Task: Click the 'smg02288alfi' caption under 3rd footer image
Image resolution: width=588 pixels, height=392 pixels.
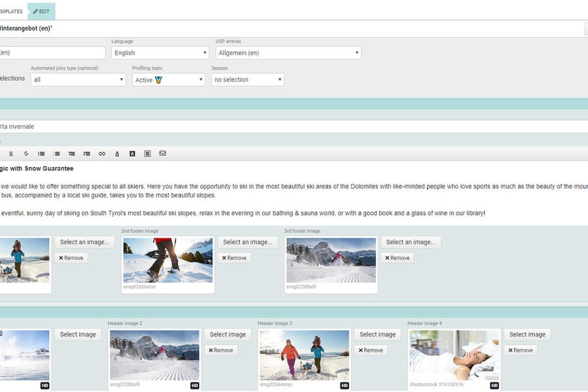Action: (301, 286)
